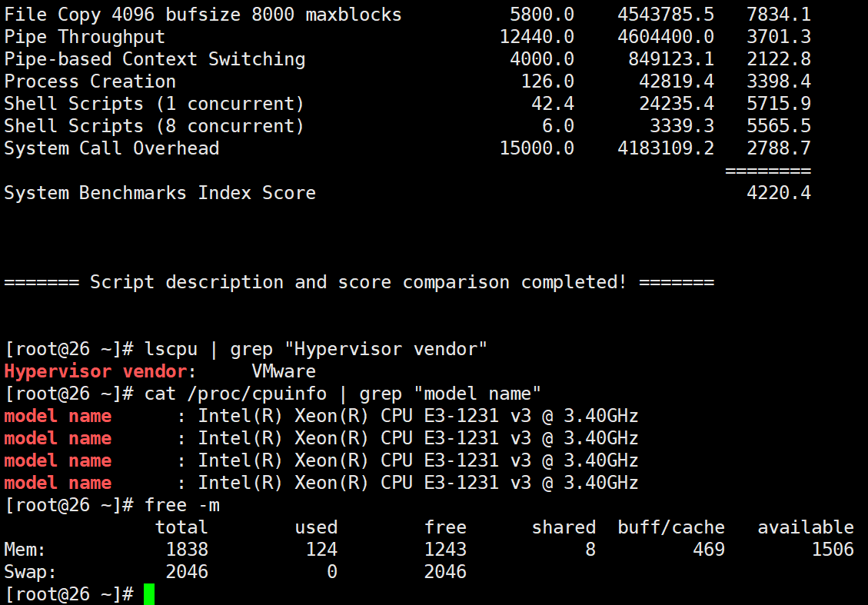Click the typed free -m command
Viewport: 868px width, 605px height.
(x=182, y=505)
